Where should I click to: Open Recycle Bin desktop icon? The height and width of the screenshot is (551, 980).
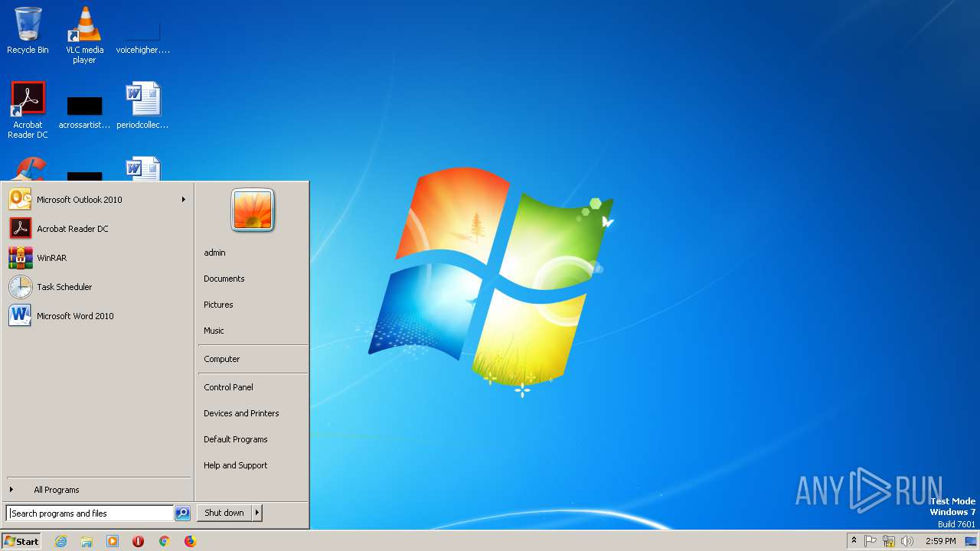(x=28, y=31)
